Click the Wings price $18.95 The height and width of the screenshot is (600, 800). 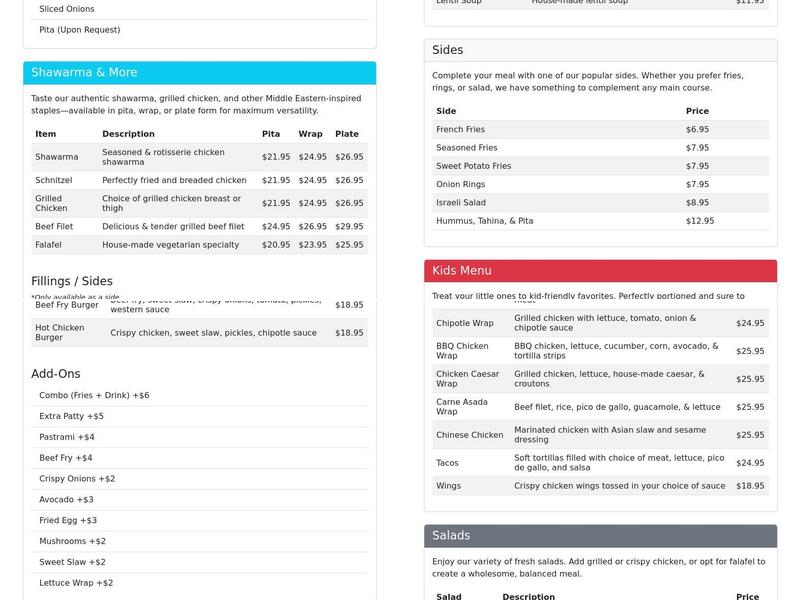(x=750, y=486)
